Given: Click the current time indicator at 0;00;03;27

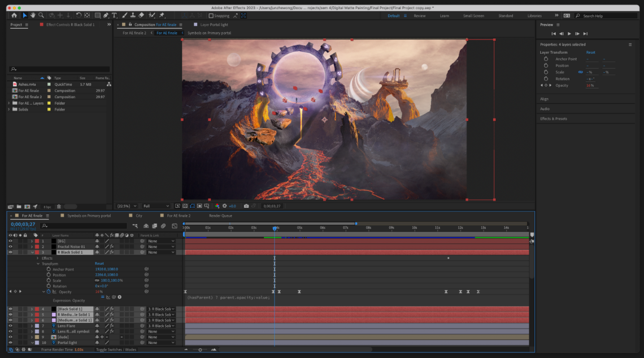Looking at the screenshot, I should coord(275,228).
